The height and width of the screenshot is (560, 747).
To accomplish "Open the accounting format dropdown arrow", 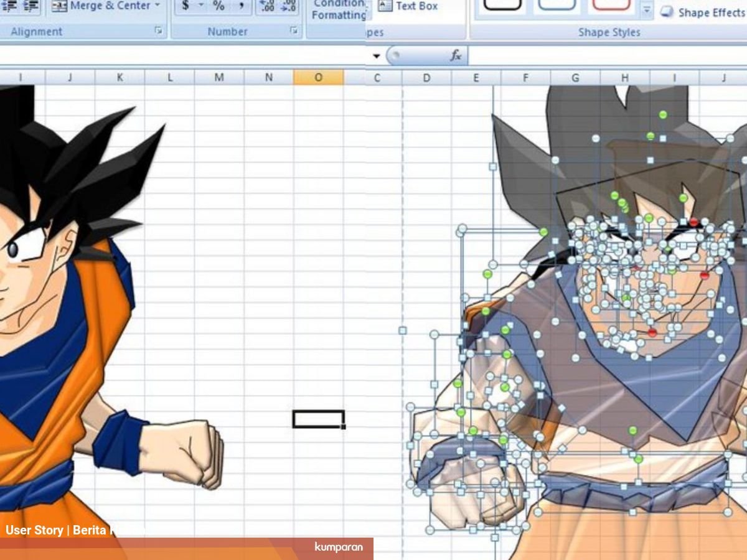I will point(201,6).
